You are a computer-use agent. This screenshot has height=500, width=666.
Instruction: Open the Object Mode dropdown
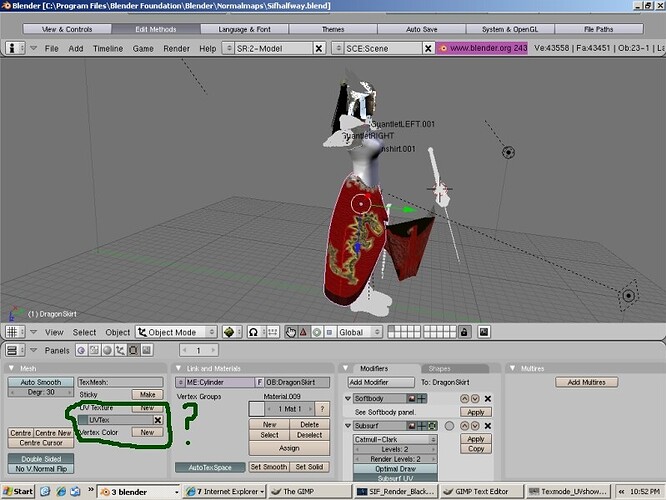(x=176, y=332)
